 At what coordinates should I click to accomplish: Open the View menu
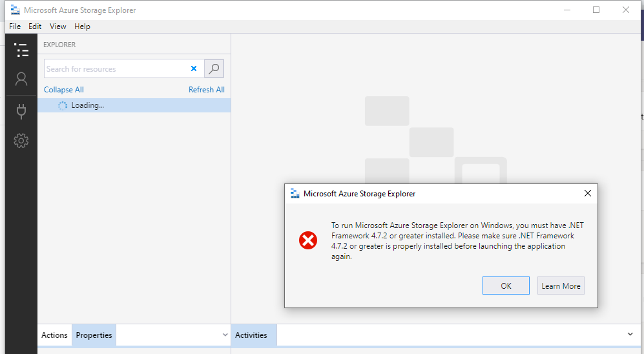click(58, 26)
